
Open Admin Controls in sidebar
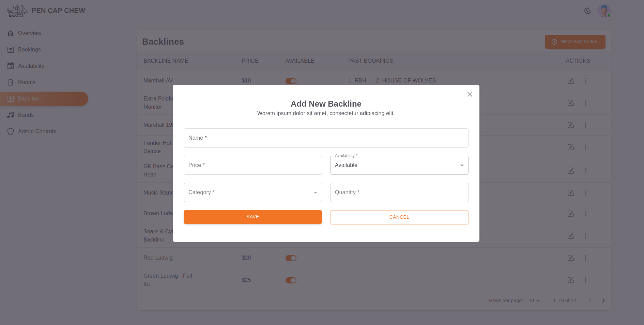pyautogui.click(x=37, y=131)
